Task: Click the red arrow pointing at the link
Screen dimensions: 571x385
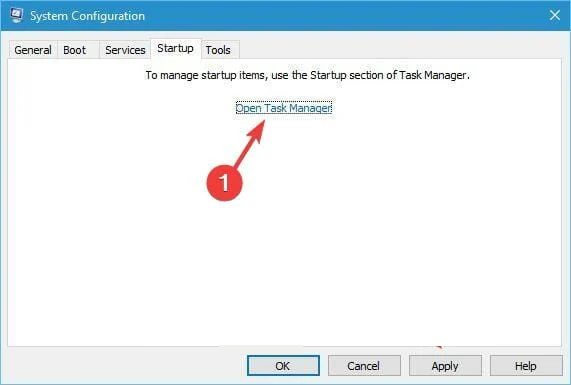Action: coord(250,144)
